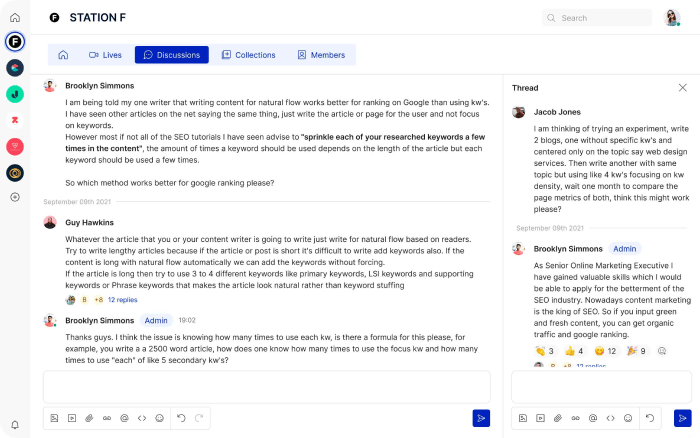Close the Thread panel

[x=681, y=88]
